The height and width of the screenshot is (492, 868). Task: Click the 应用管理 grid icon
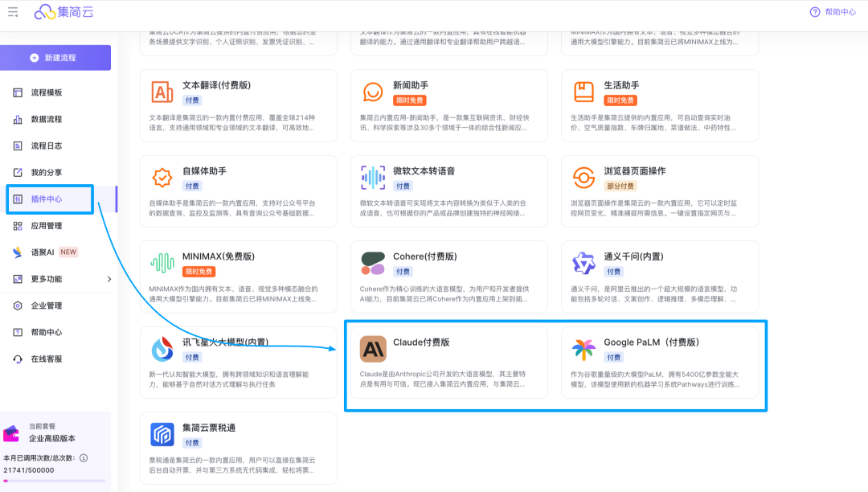click(18, 226)
